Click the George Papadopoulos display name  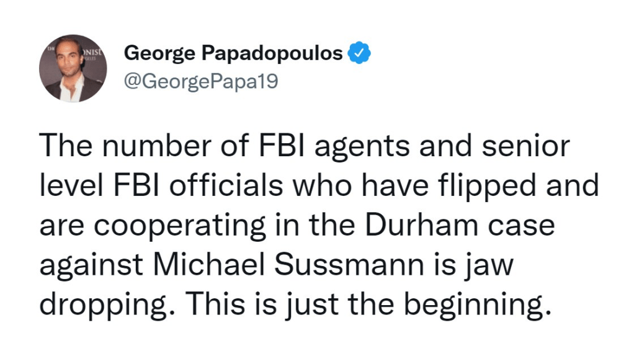(233, 54)
